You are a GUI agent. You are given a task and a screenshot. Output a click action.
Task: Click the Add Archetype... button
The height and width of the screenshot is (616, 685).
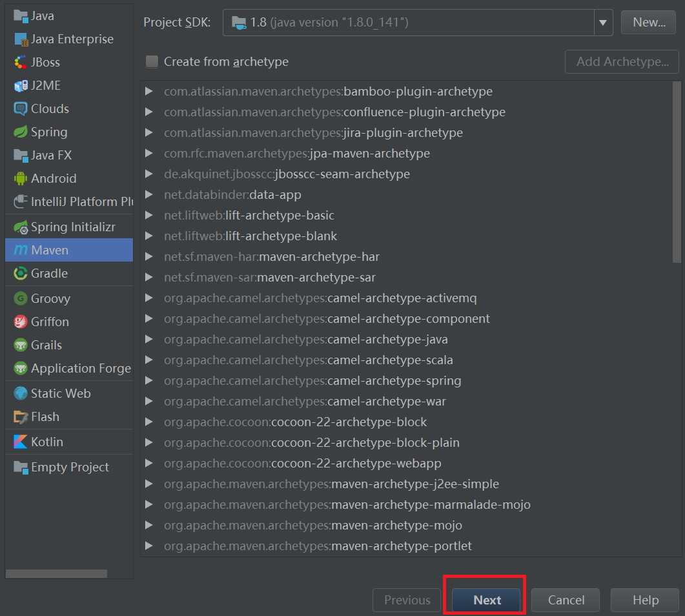tap(622, 61)
